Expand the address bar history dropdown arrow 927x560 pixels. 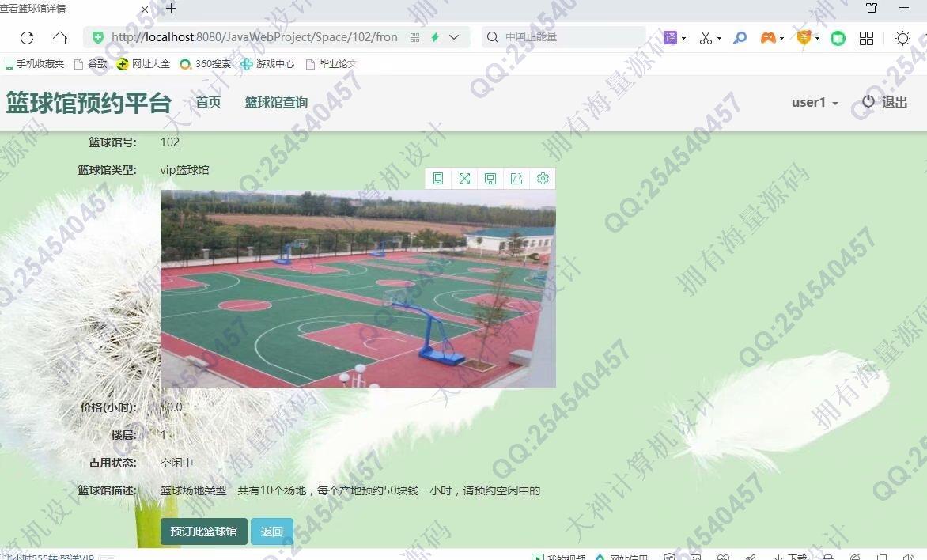(x=454, y=37)
